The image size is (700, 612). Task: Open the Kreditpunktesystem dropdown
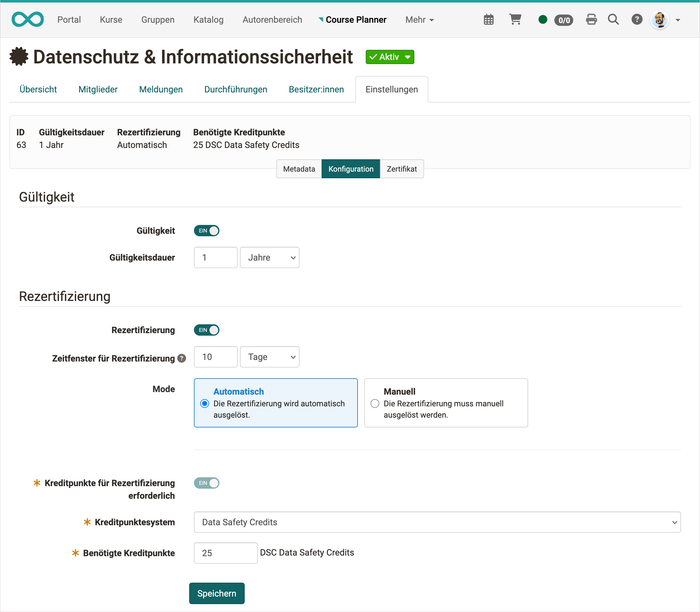[x=437, y=522]
